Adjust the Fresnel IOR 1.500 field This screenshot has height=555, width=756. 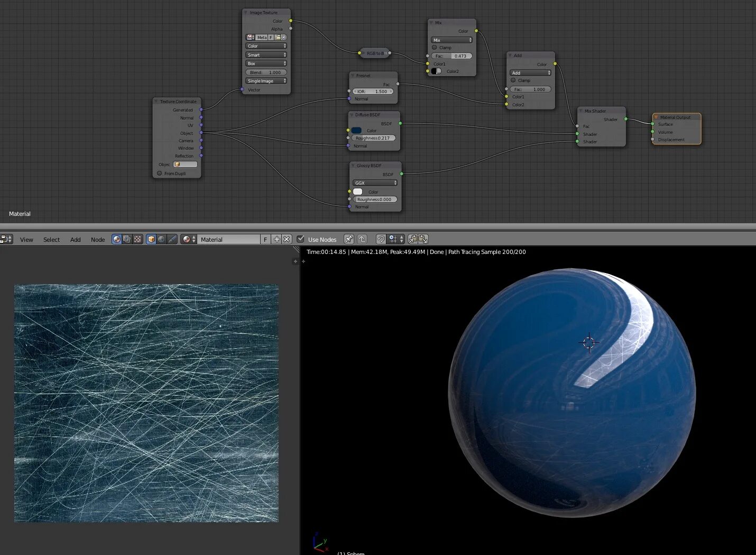point(373,92)
